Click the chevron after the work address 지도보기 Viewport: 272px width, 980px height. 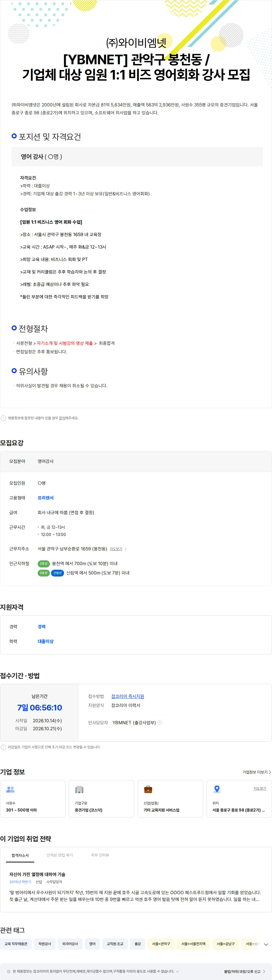tap(126, 549)
